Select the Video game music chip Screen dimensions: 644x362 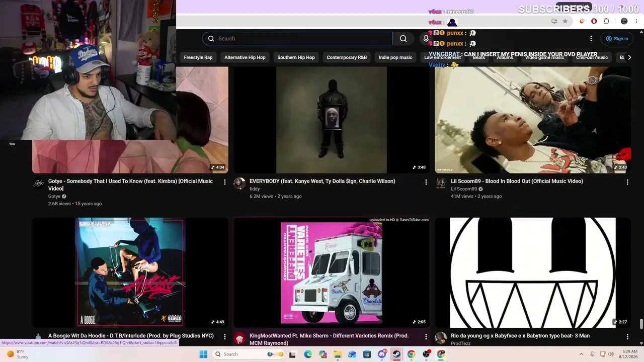tap(544, 57)
